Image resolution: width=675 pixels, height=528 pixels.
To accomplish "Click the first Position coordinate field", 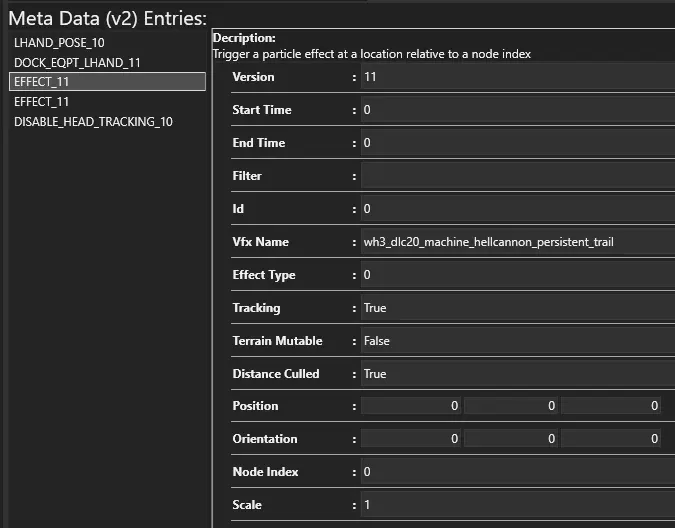I will (x=411, y=406).
